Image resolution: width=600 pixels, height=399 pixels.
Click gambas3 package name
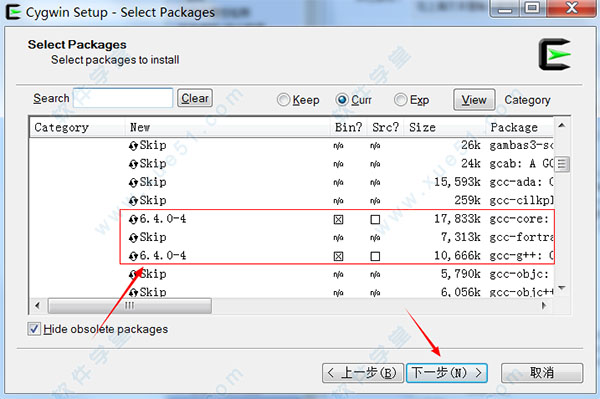(521, 145)
